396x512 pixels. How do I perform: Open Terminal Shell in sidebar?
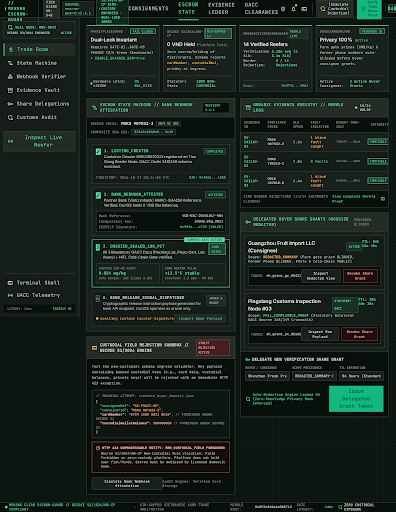(39, 283)
